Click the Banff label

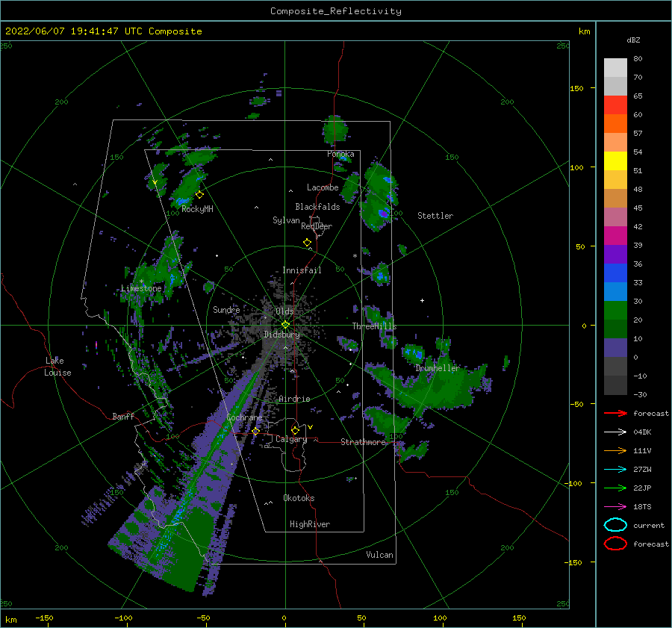[x=123, y=416]
